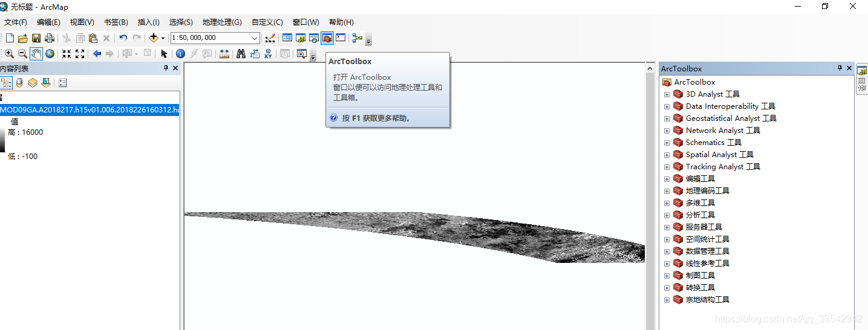Expand the 数据管理工具 toolbox
The image size is (868, 330).
[667, 251]
